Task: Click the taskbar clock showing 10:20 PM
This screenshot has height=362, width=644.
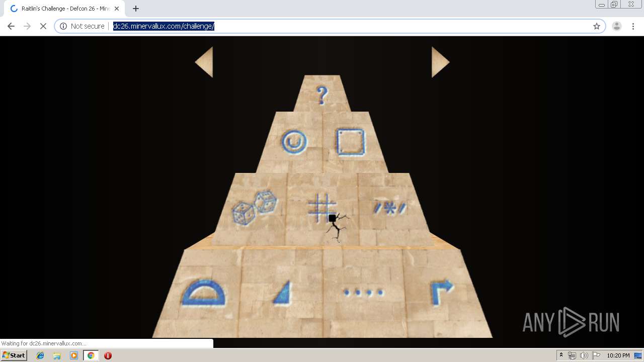Action: pyautogui.click(x=618, y=355)
